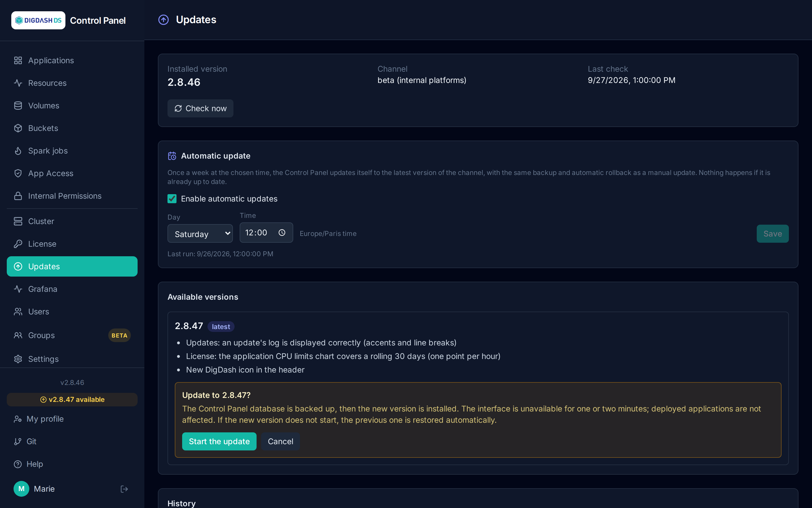This screenshot has height=508, width=812.
Task: Click the v2.8.47 available banner
Action: tap(72, 399)
